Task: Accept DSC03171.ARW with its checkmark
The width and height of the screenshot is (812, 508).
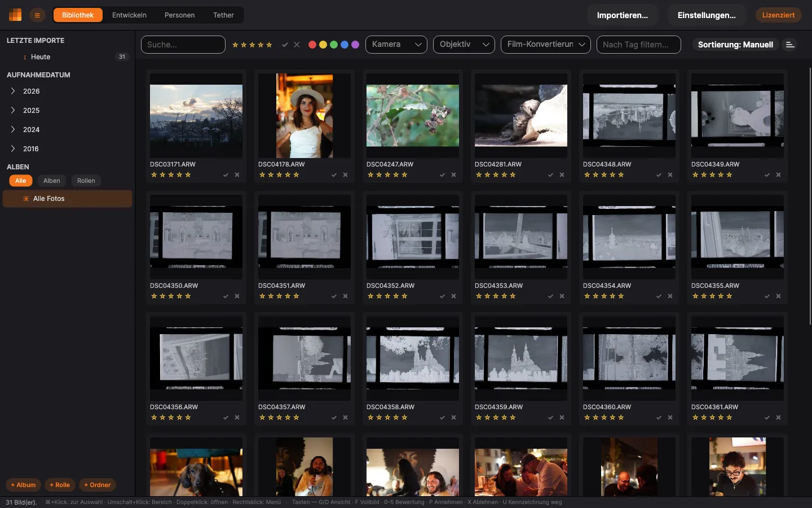Action: tap(226, 175)
